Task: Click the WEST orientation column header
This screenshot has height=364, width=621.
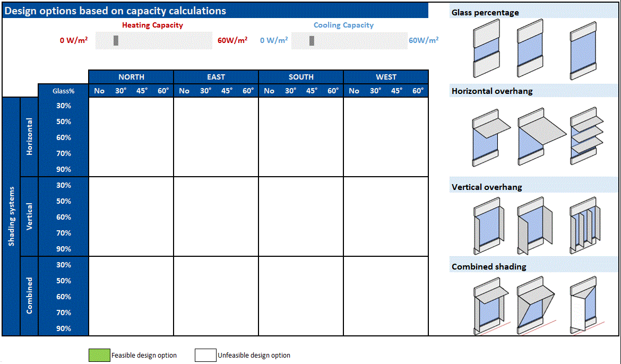Action: [x=386, y=77]
